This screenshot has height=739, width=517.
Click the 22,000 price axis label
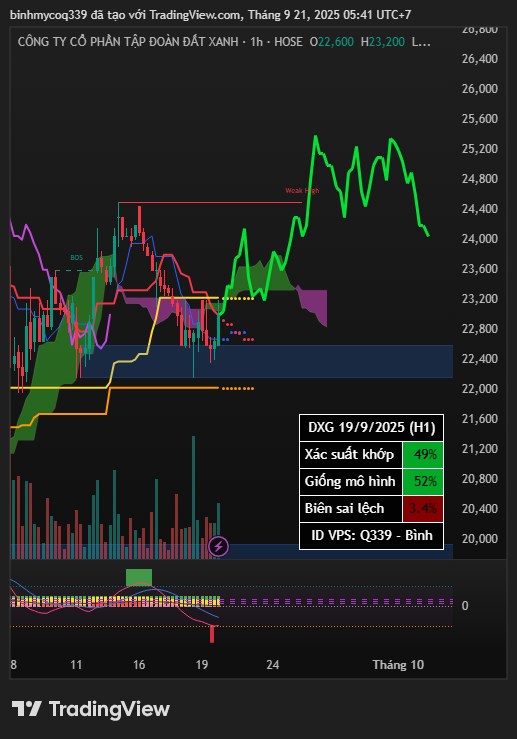pos(479,389)
